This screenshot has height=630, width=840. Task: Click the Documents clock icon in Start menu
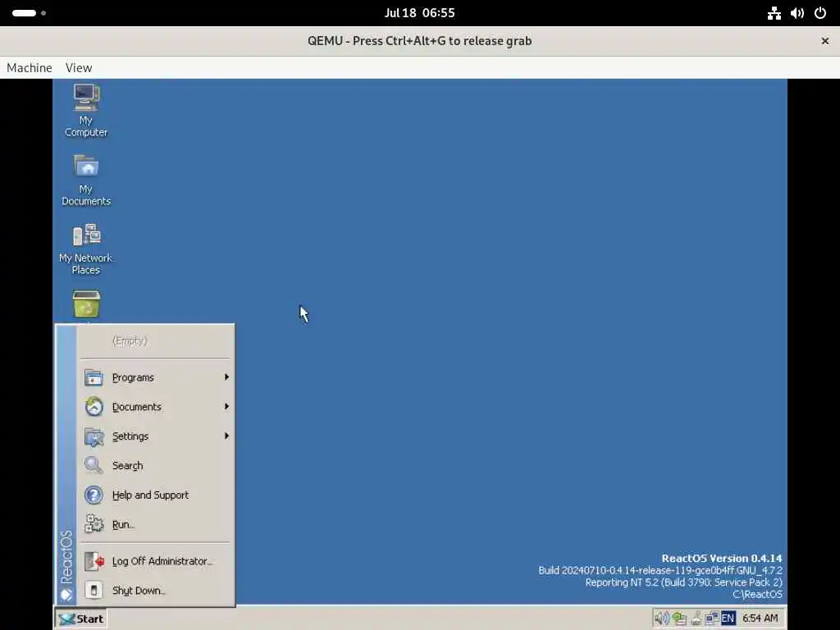click(x=94, y=407)
